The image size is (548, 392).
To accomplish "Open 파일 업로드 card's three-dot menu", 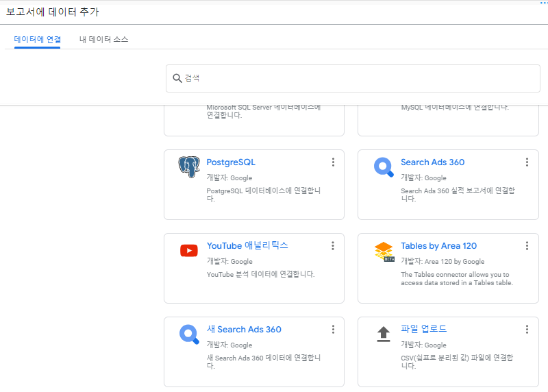I will click(527, 329).
